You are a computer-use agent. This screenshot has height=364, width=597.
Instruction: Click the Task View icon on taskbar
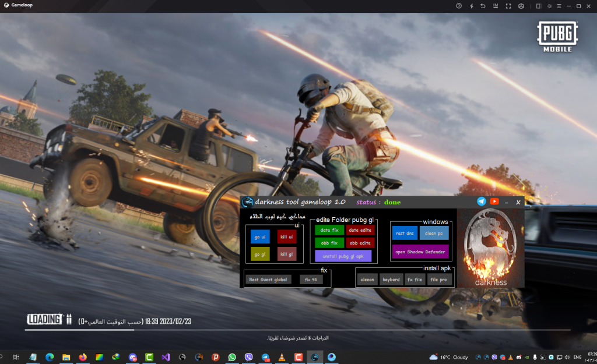(x=16, y=357)
